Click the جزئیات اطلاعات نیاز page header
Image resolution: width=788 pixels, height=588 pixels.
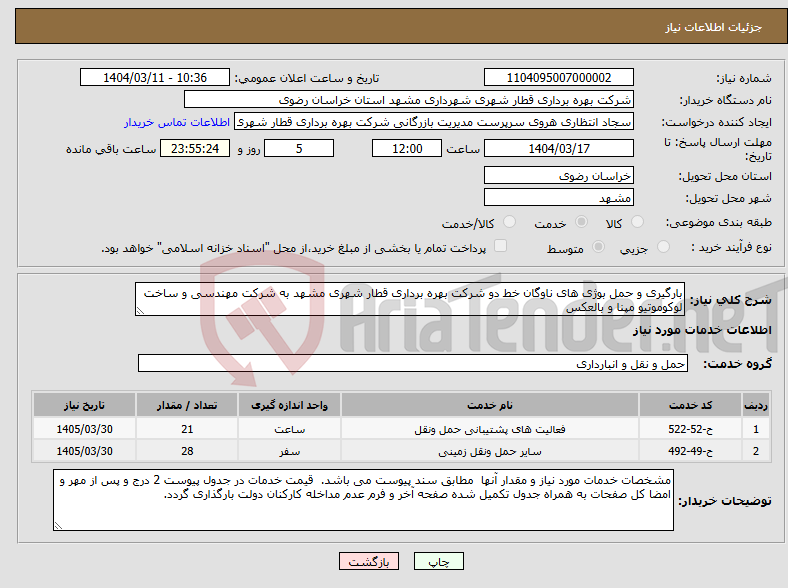[x=714, y=27]
